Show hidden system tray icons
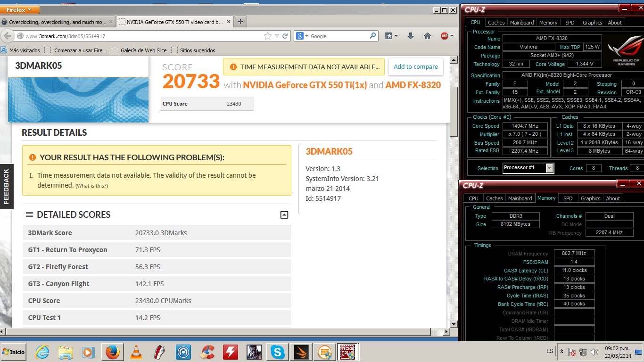The image size is (644, 362). pos(561,352)
